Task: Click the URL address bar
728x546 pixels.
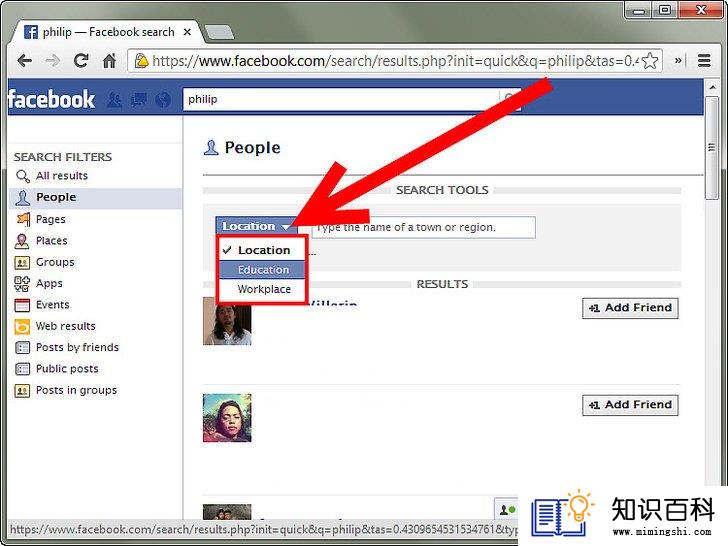Action: [x=395, y=61]
